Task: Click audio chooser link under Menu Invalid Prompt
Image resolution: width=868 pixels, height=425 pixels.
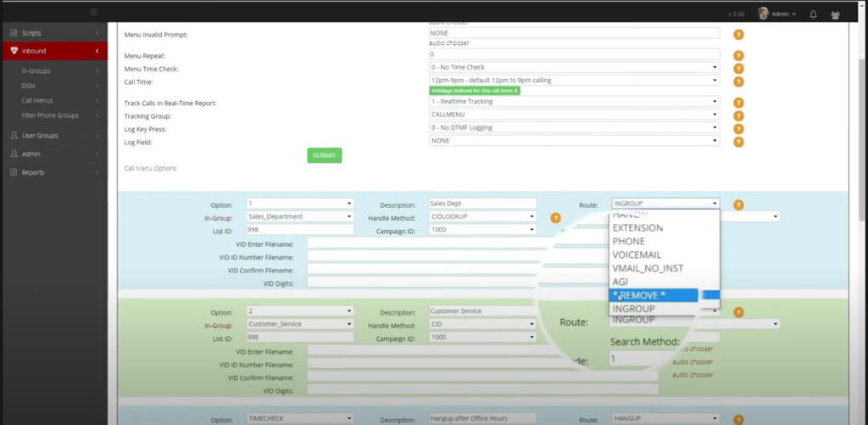Action: click(449, 42)
